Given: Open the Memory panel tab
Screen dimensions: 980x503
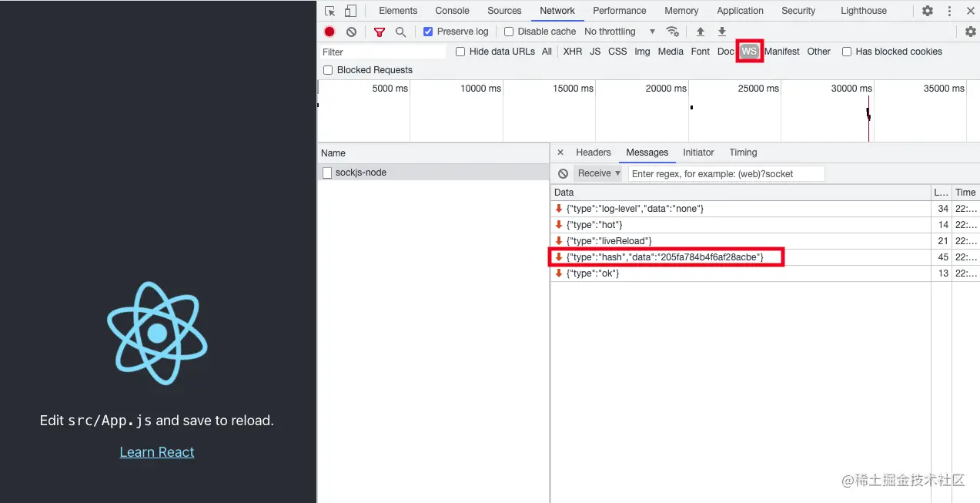Looking at the screenshot, I should click(x=681, y=11).
